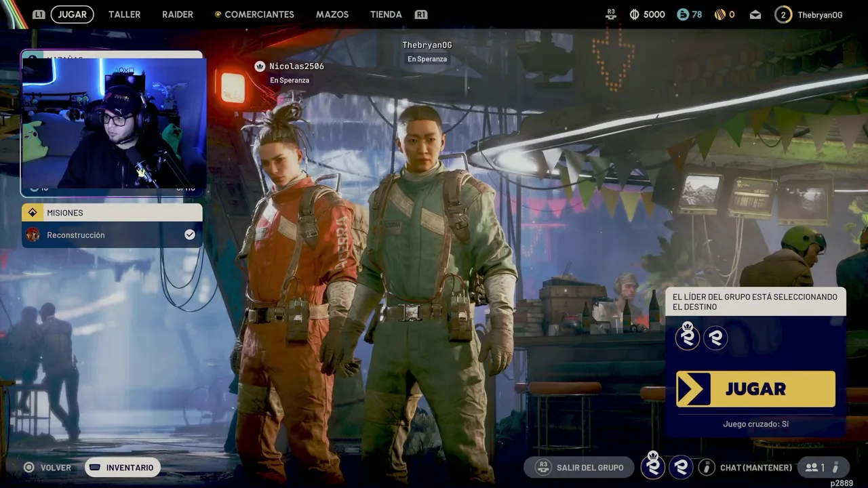Click the SALIR DEL GRUPO button
Viewport: 868px width, 488px height.
(x=578, y=468)
